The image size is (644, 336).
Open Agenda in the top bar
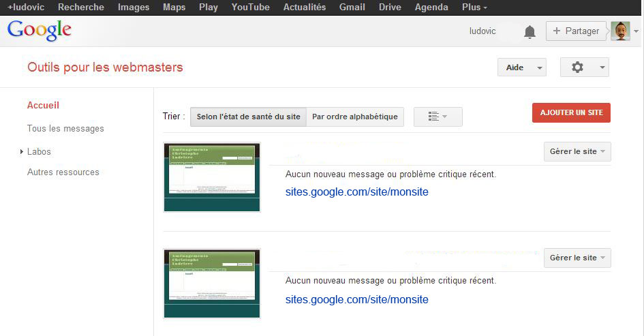click(431, 7)
